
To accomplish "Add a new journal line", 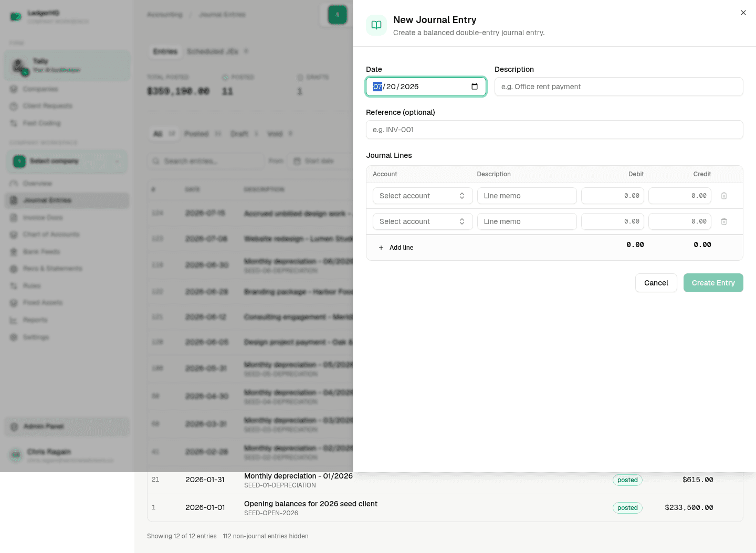I will [396, 248].
